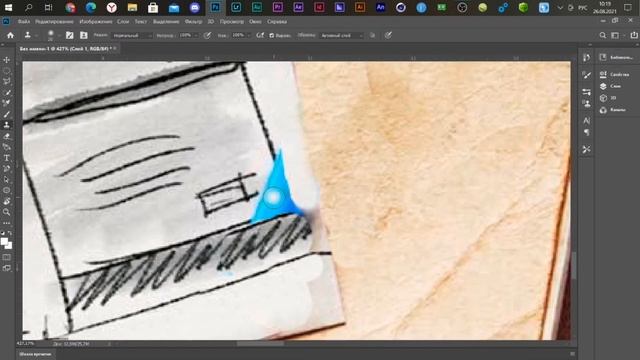Image resolution: width=640 pixels, height=360 pixels.
Task: Open the Sample layer dropdown
Action: [341, 36]
